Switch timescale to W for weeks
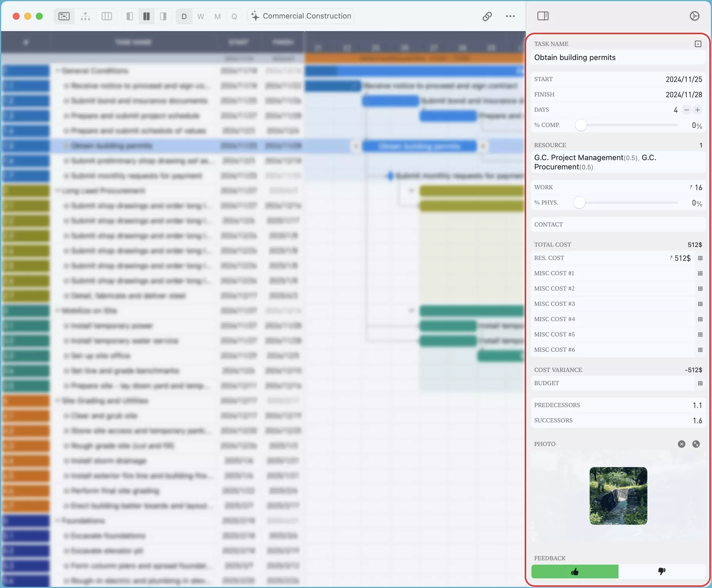This screenshot has height=588, width=712. 201,16
